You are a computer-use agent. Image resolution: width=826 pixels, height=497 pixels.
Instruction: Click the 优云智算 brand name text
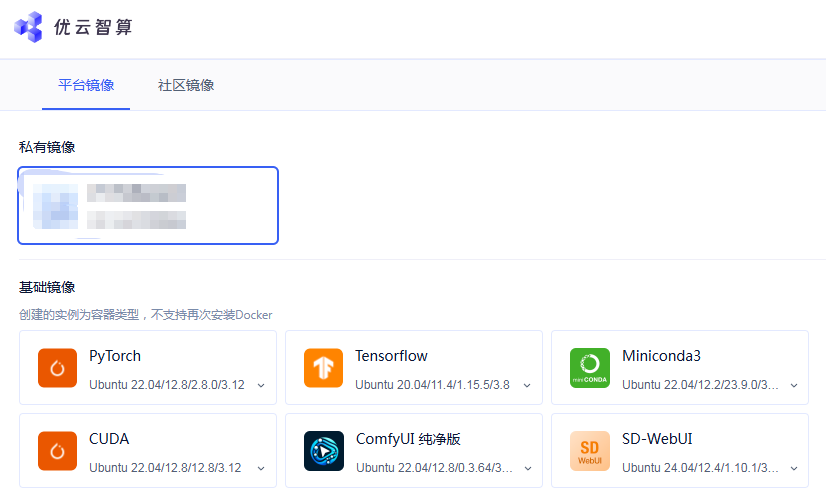pyautogui.click(x=93, y=27)
